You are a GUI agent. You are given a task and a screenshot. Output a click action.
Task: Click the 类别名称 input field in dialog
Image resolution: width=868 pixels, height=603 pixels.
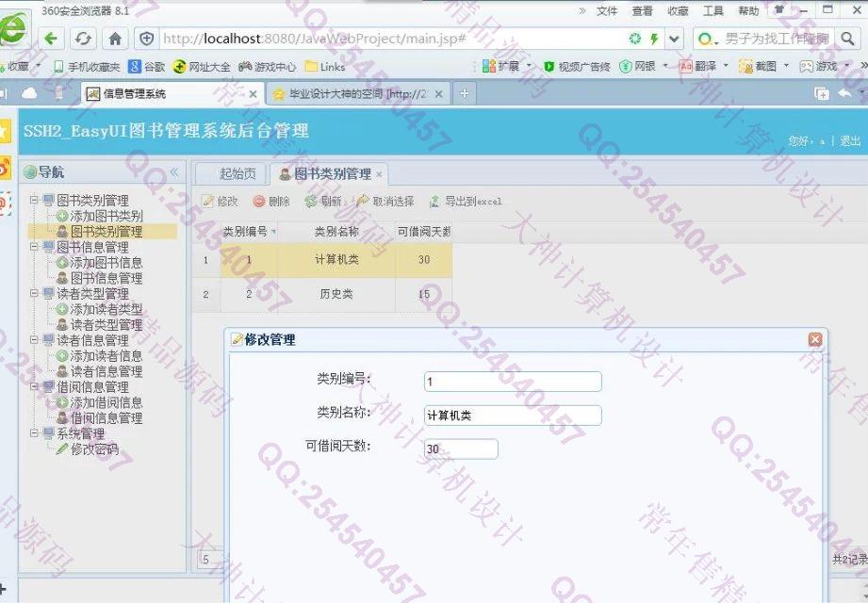(513, 416)
